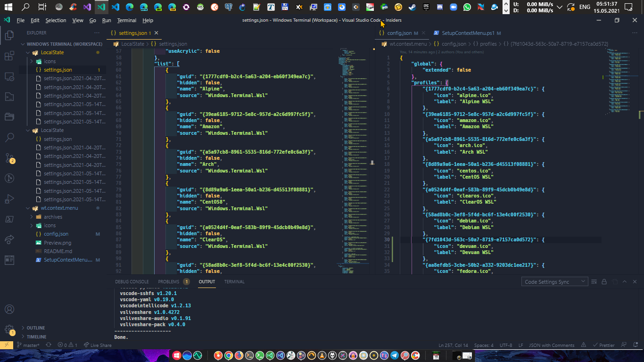Switch to TERMINAL panel tab
The height and width of the screenshot is (362, 644).
[234, 281]
